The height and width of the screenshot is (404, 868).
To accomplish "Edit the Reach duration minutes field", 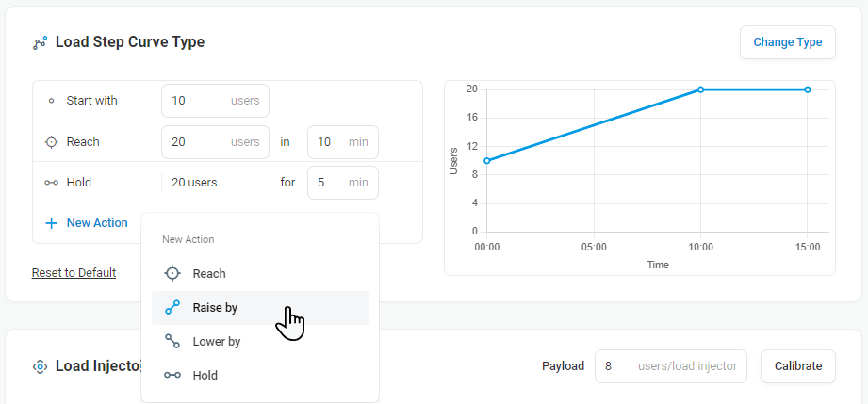I will pyautogui.click(x=343, y=142).
